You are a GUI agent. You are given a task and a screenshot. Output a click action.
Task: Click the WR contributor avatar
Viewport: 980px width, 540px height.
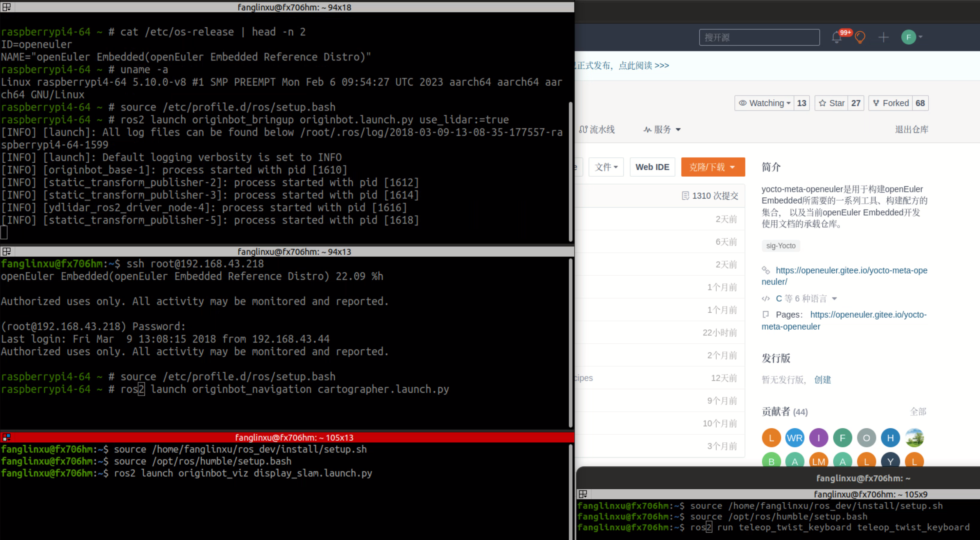[795, 438]
